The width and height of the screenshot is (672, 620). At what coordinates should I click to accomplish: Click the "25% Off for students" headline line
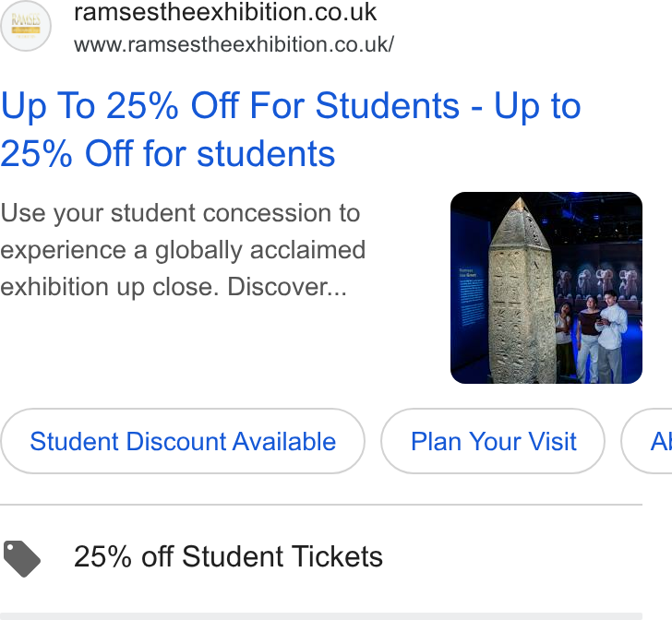(x=168, y=153)
